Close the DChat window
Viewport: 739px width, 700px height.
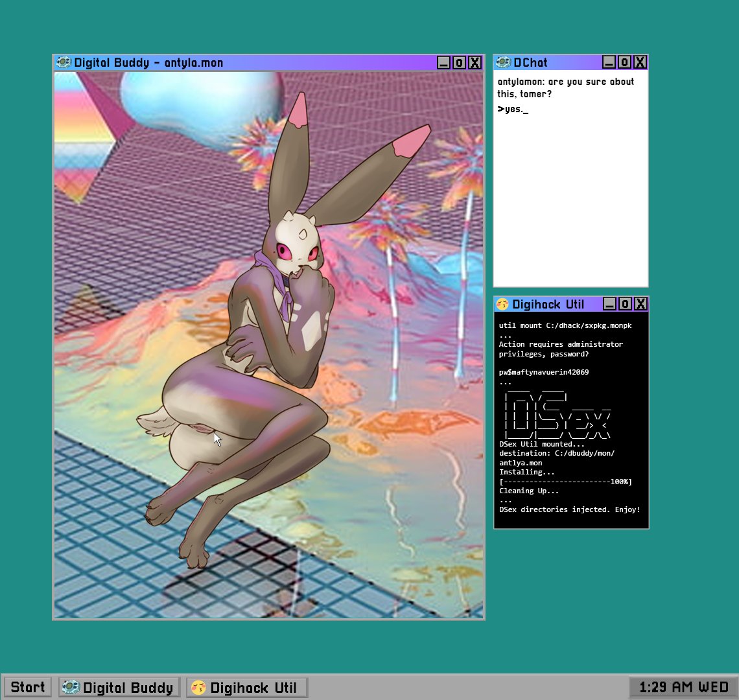[x=640, y=62]
